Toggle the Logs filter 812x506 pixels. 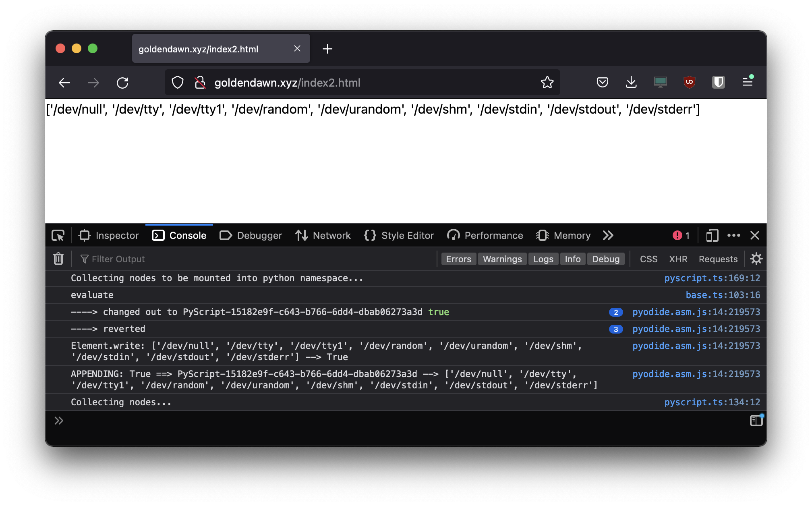pyautogui.click(x=543, y=259)
